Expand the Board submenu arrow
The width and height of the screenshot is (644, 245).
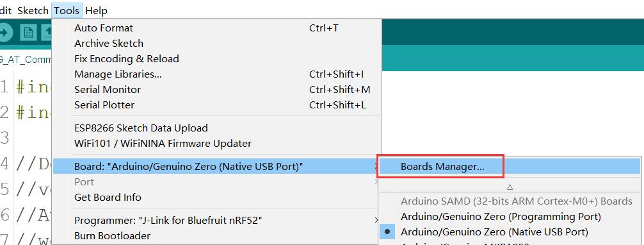(376, 167)
